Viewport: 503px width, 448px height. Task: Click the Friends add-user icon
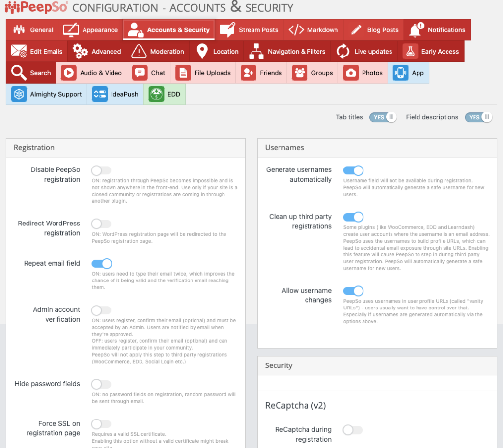click(x=249, y=73)
